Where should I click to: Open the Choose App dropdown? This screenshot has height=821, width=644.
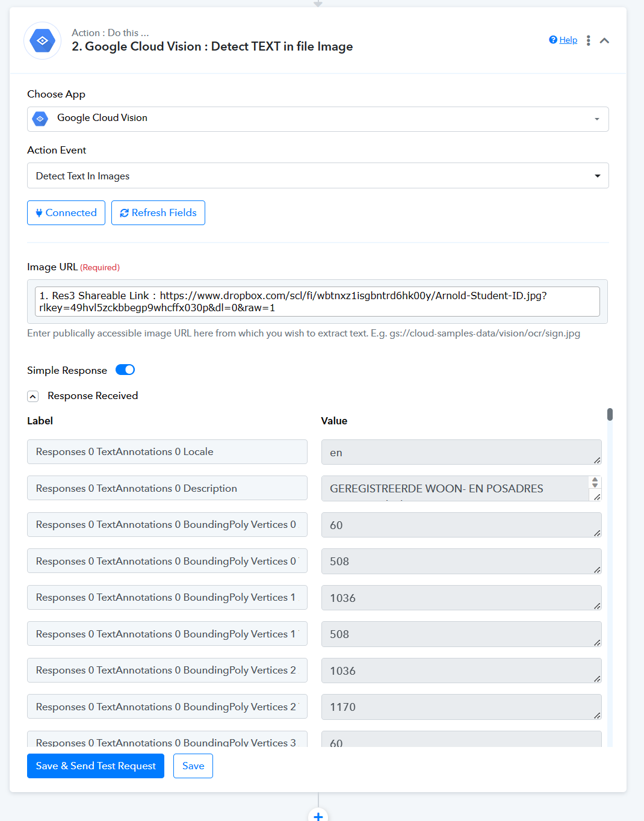[318, 119]
